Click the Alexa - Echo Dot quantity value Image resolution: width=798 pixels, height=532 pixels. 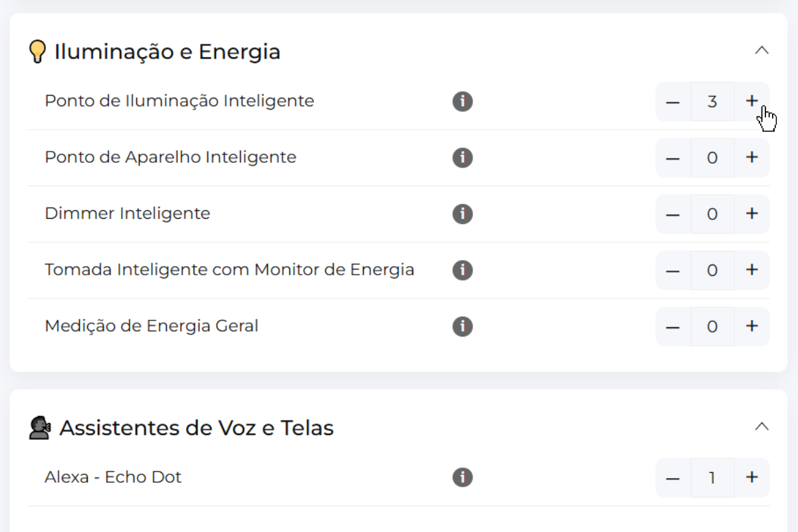coord(712,477)
